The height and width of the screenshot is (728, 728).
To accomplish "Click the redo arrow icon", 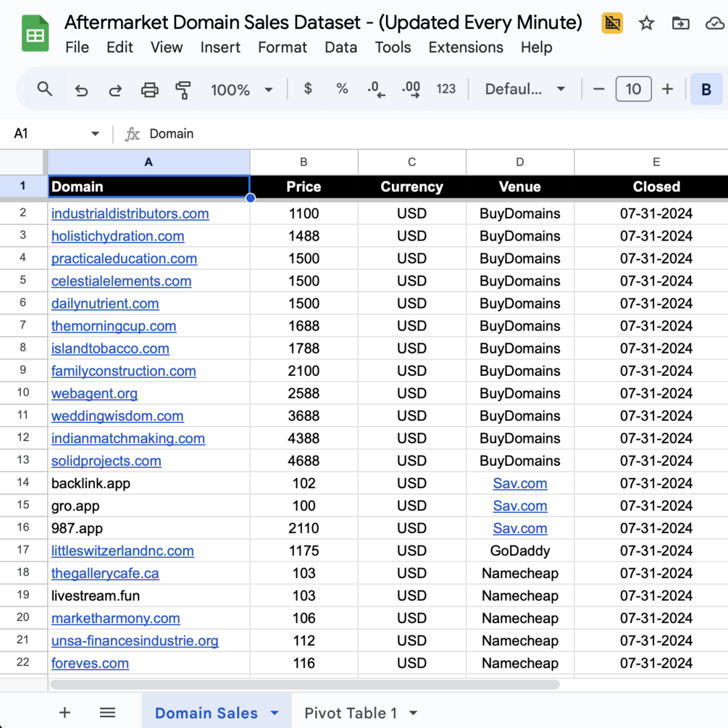I will pyautogui.click(x=115, y=90).
